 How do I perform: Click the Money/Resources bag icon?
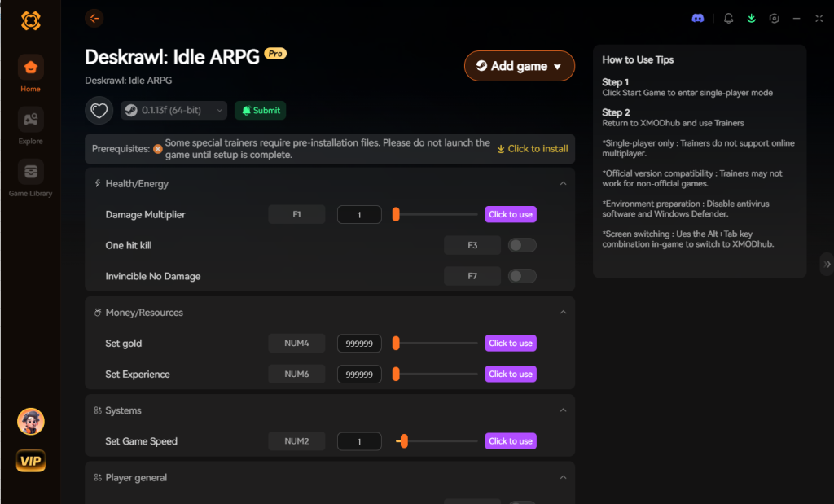coord(98,313)
